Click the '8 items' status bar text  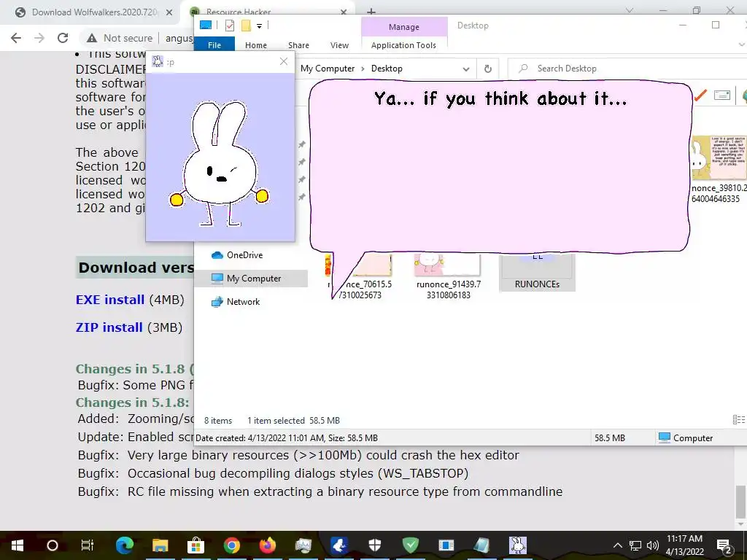[218, 421]
